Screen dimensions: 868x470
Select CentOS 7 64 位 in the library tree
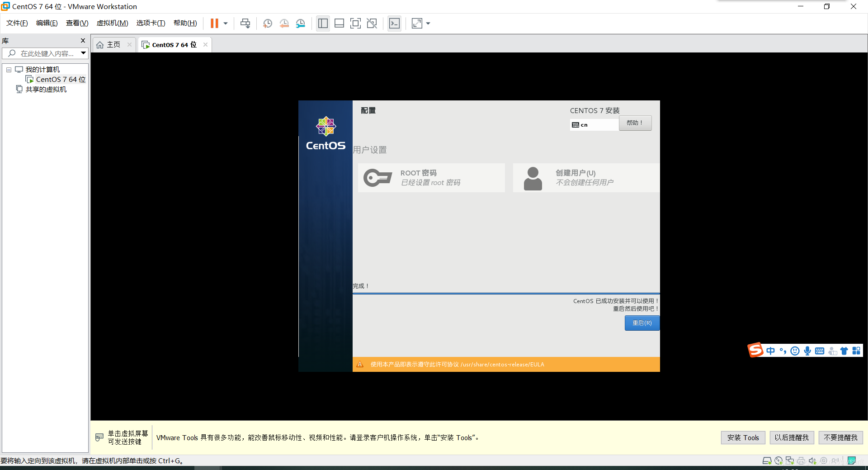(61, 80)
